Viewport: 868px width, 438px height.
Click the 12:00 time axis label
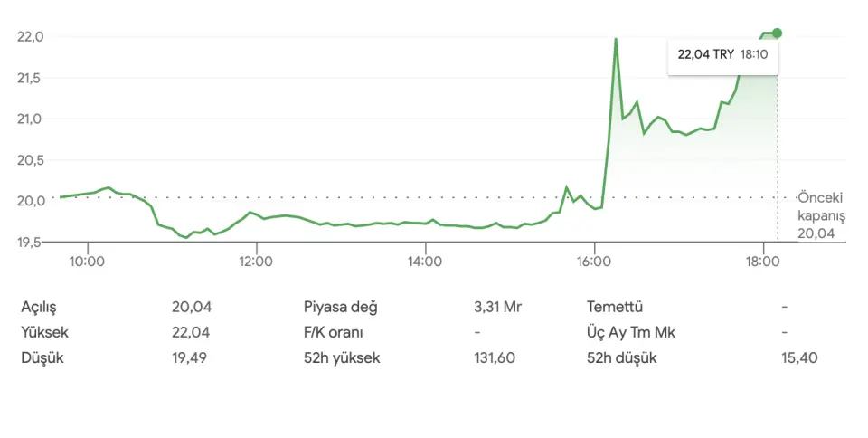click(256, 262)
